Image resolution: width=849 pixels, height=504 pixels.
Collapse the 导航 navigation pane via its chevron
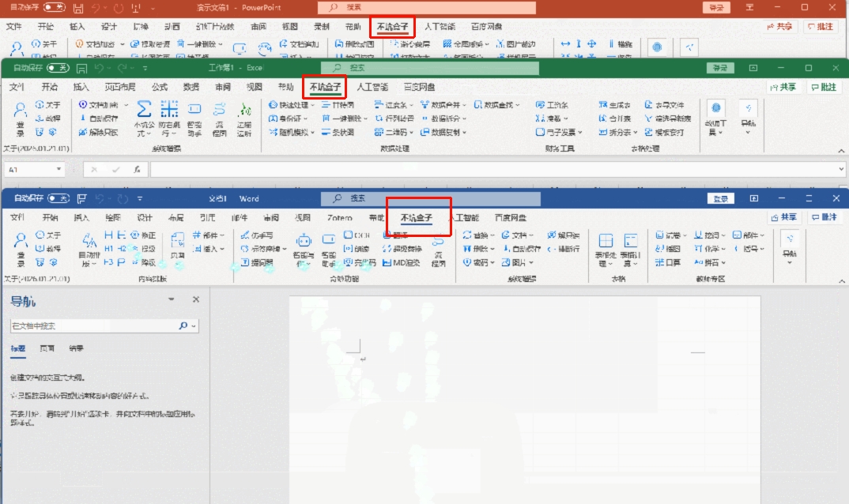coord(172,299)
